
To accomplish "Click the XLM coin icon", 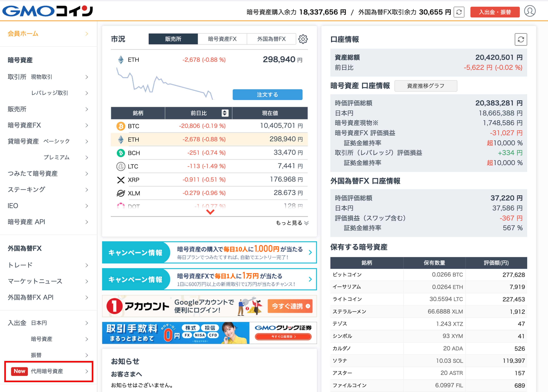I will [121, 193].
